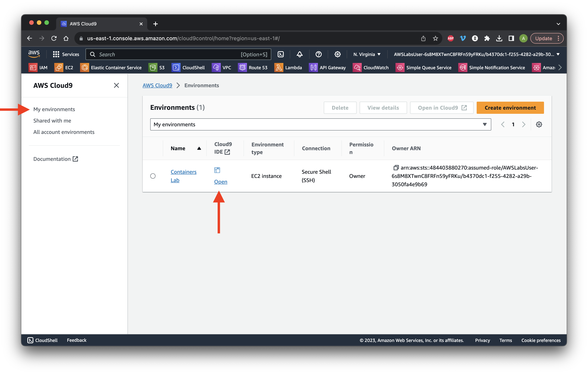Select the Containers Lab radio button
588x374 pixels.
point(153,176)
